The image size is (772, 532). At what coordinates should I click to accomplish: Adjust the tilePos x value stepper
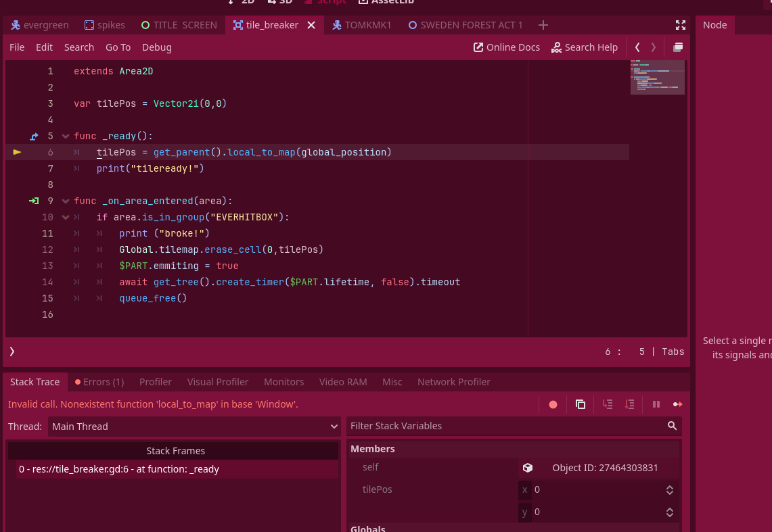[x=670, y=489]
